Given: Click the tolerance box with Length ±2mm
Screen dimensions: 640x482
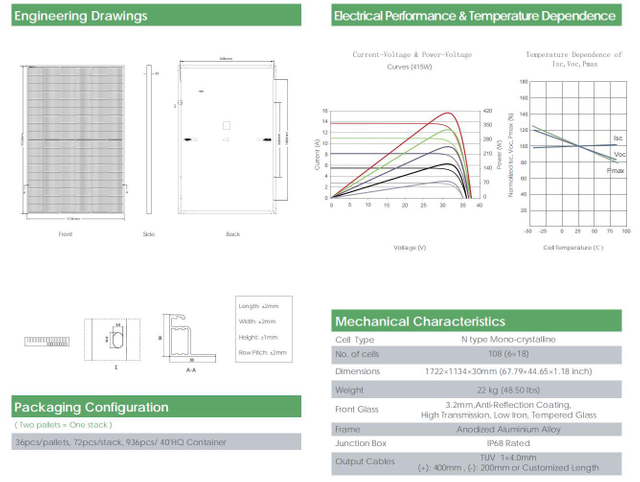Looking at the screenshot, I should click(x=264, y=329).
